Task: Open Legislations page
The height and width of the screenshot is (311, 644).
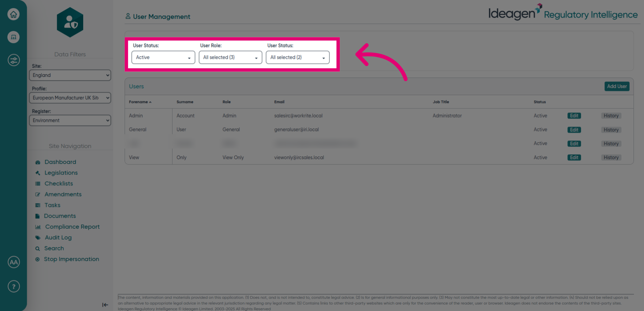Action: [61, 173]
